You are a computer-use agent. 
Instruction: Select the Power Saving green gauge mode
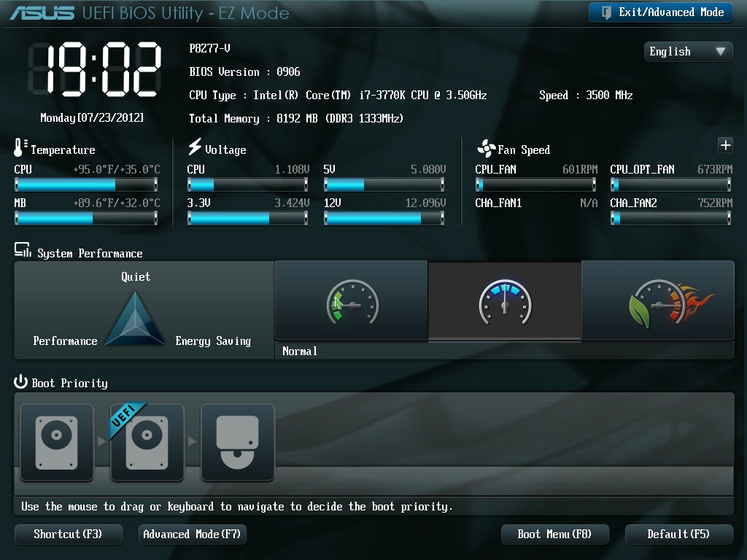click(352, 301)
